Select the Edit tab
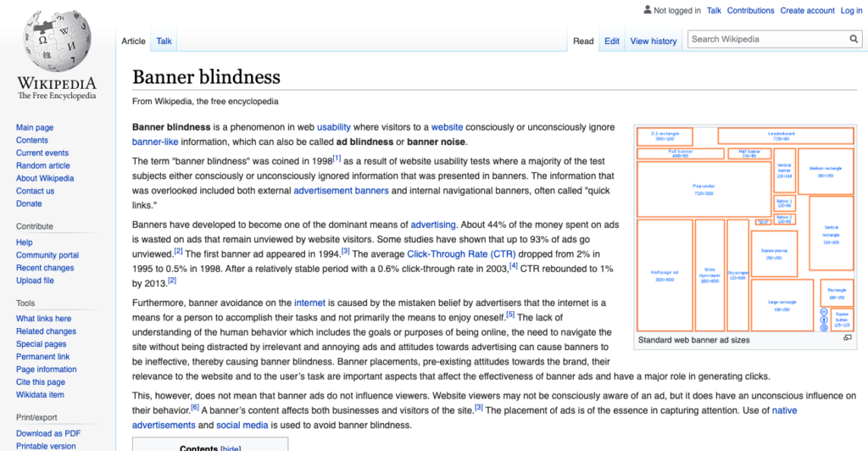Viewport: 868px width, 451px height. point(611,41)
